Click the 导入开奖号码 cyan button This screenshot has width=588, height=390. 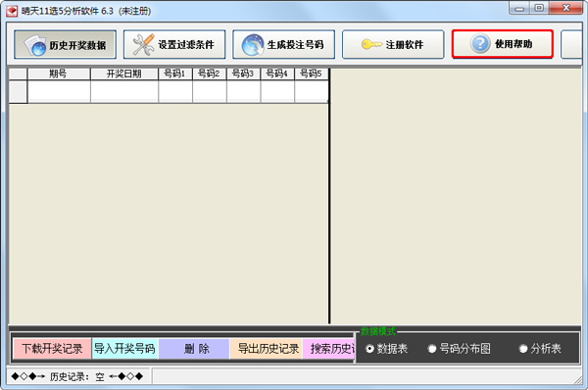[x=124, y=349]
